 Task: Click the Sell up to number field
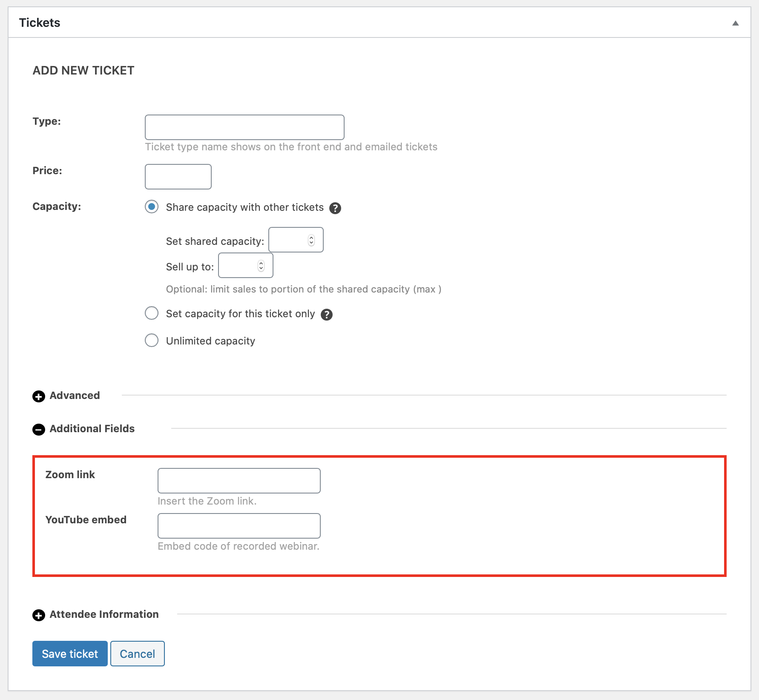click(x=245, y=265)
